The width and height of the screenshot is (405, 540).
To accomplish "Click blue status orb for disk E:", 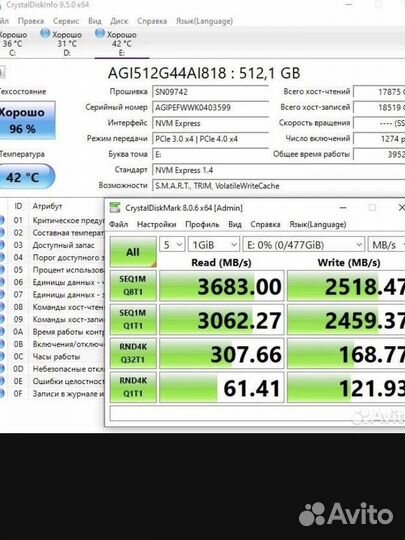I will tap(100, 33).
